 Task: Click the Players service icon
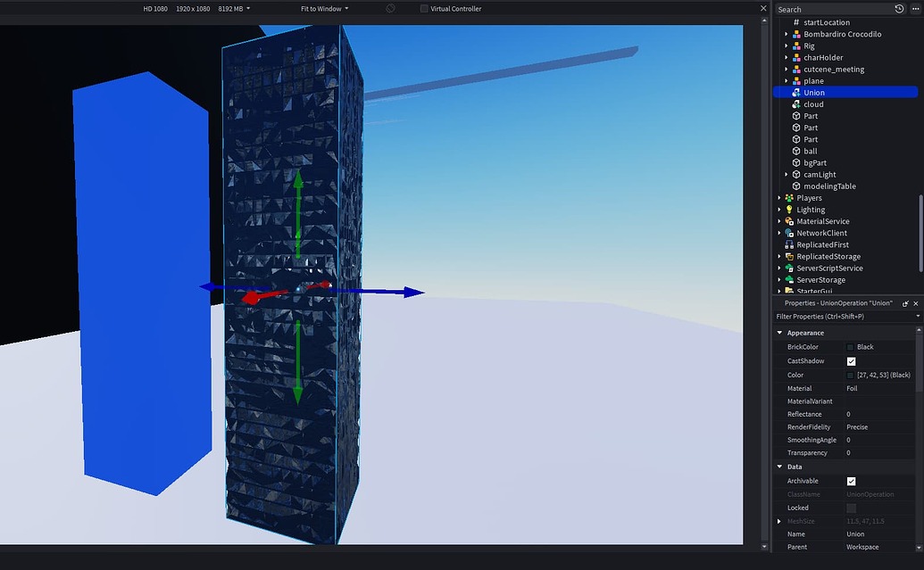789,198
